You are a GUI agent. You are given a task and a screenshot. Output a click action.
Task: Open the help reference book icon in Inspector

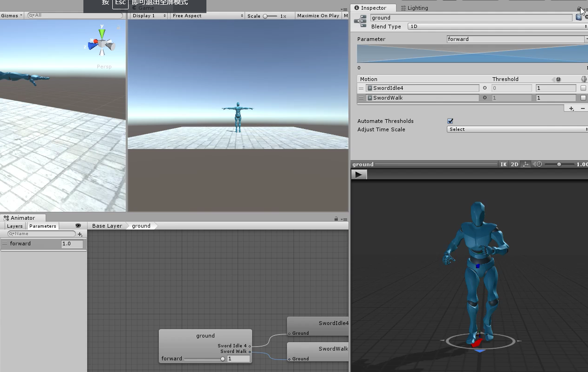coord(579,17)
